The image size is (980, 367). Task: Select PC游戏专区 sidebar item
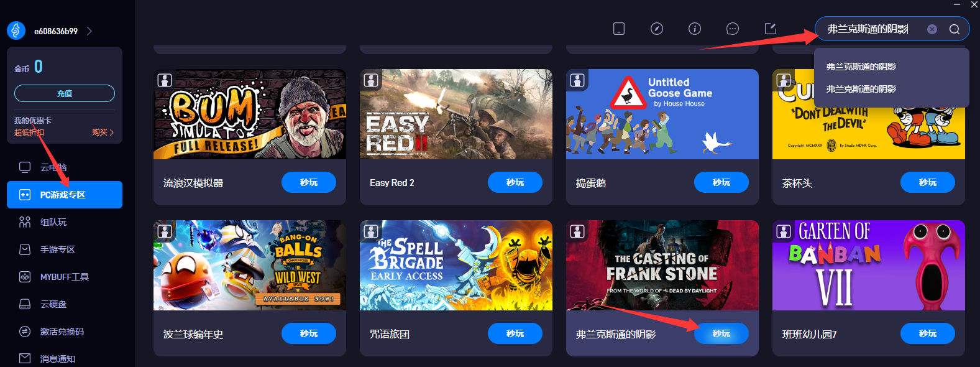[x=65, y=195]
